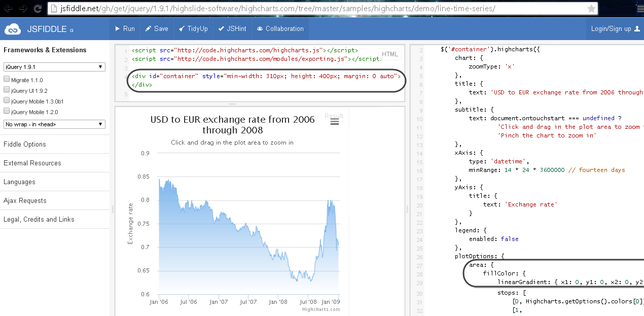The height and width of the screenshot is (316, 644).
Task: Expand the Ajax Requests section
Action: coord(55,200)
